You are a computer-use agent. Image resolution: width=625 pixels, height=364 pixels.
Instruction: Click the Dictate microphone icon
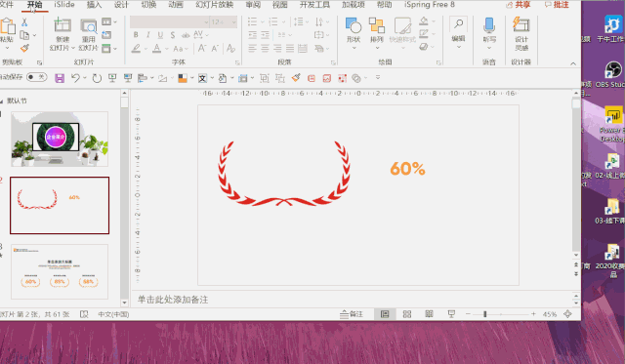489,25
